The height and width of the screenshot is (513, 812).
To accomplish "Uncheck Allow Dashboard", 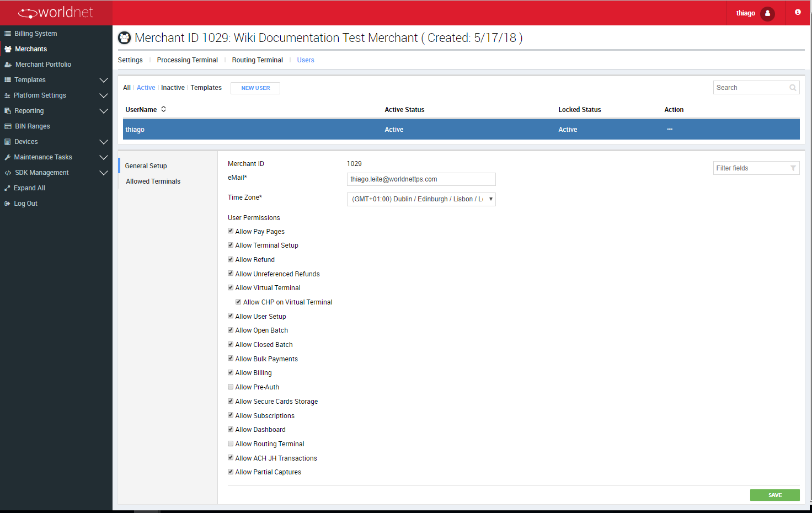I will click(231, 429).
